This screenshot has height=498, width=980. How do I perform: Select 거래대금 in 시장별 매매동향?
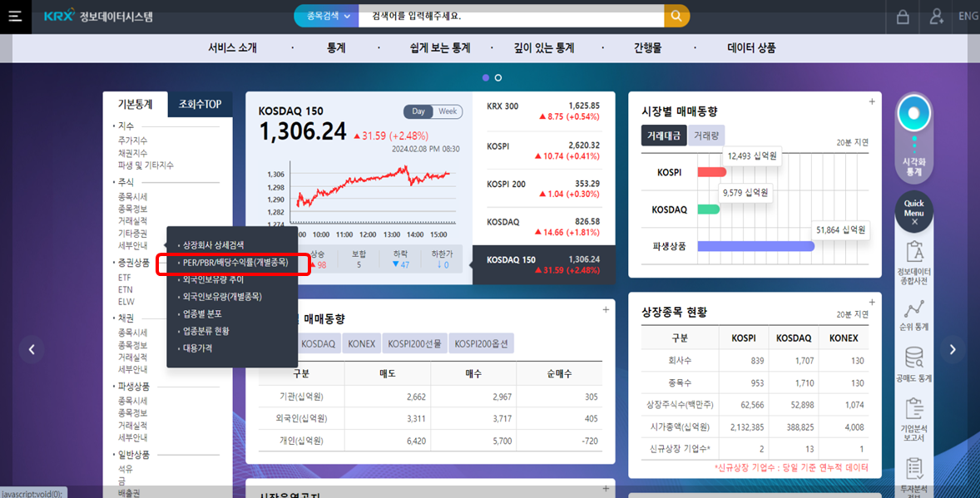tap(664, 136)
